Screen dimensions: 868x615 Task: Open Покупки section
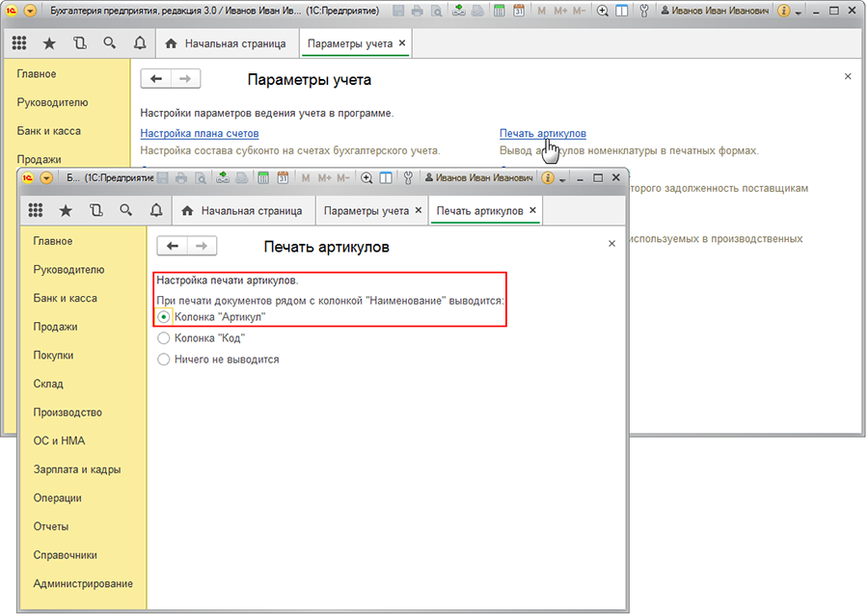[x=53, y=355]
